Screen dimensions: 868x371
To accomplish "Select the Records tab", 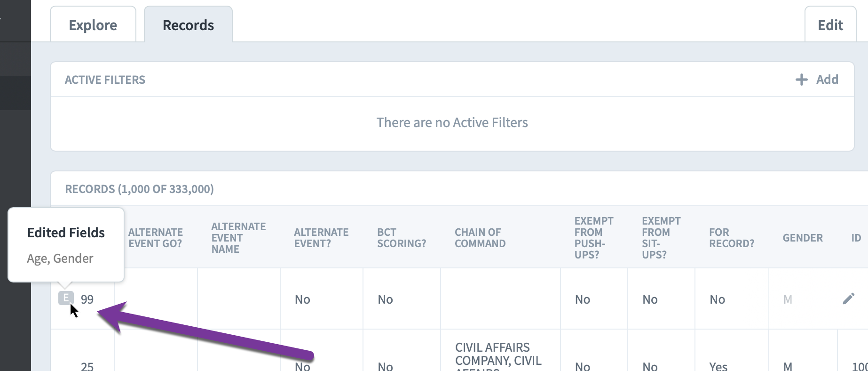I will (x=188, y=25).
